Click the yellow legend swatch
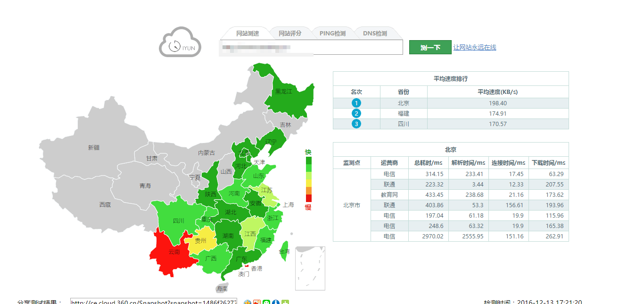 [309, 183]
